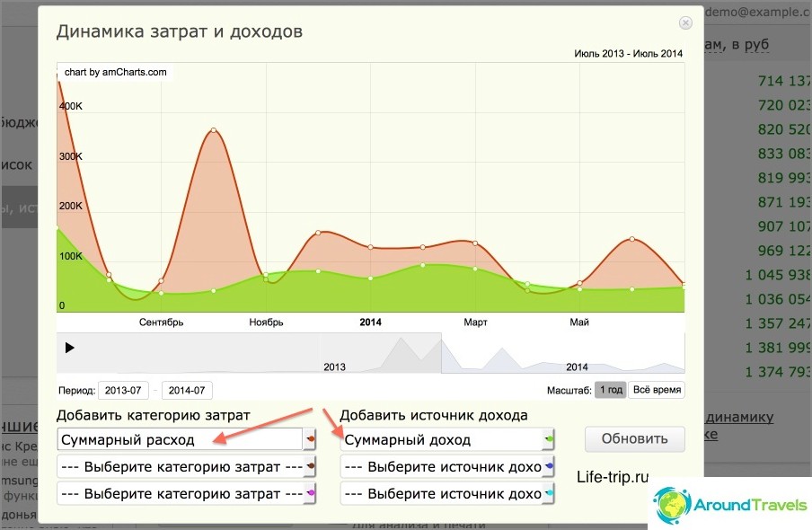Click the Ноябрь axis label
This screenshot has width=812, height=530.
[266, 322]
